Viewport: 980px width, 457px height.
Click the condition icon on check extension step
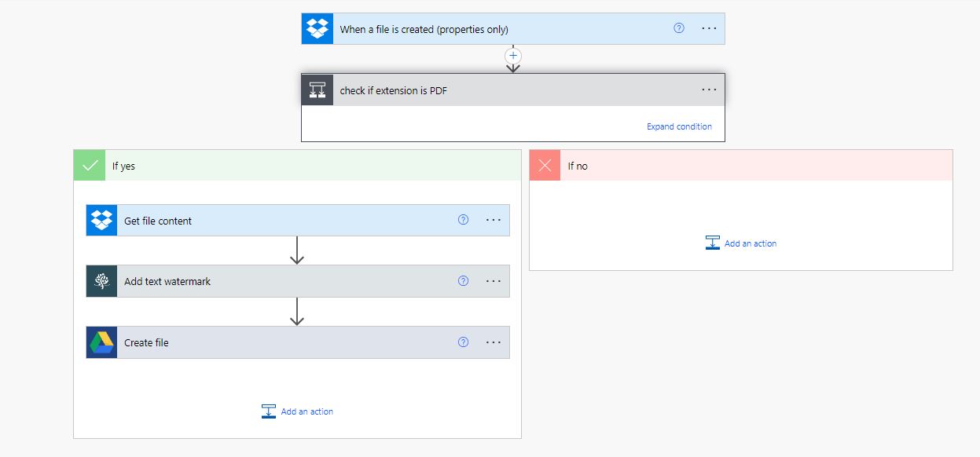coord(317,90)
